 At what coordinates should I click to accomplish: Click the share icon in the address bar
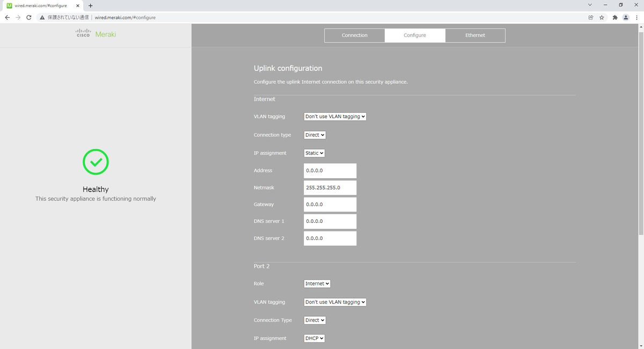591,17
